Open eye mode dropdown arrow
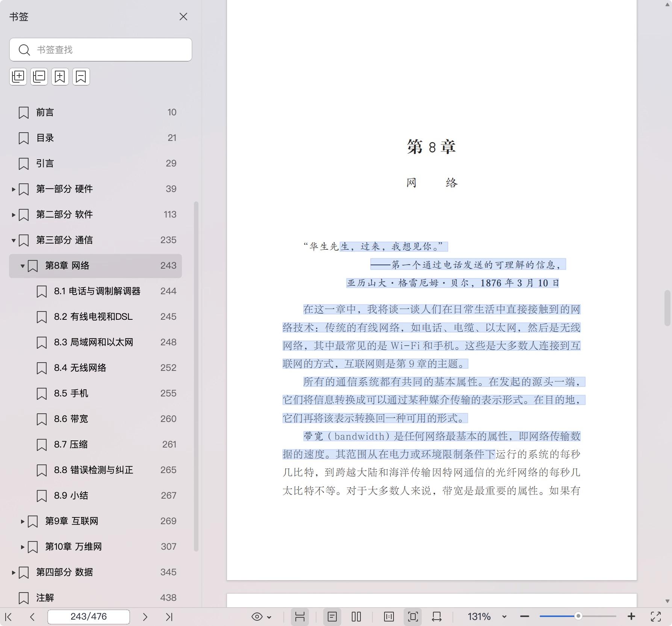 [x=269, y=617]
